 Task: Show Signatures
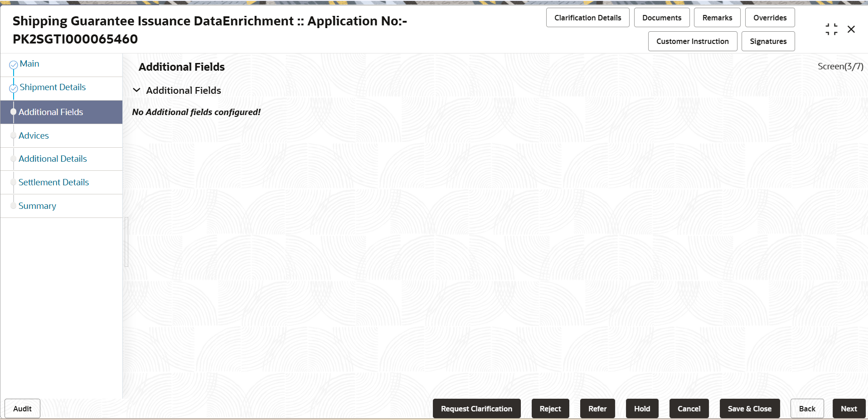[x=768, y=41]
